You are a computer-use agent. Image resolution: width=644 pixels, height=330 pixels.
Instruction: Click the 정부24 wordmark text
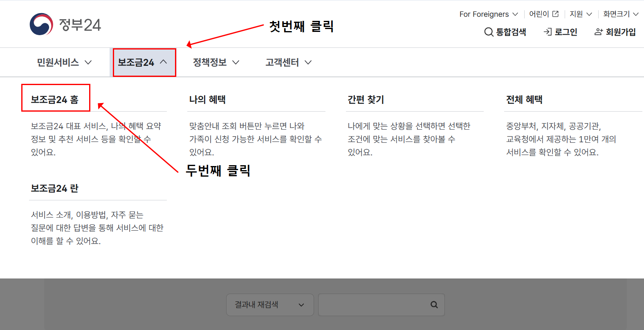point(80,25)
